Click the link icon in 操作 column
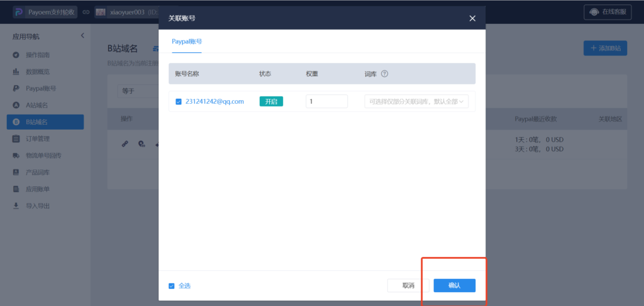This screenshot has height=306, width=644. tap(125, 144)
